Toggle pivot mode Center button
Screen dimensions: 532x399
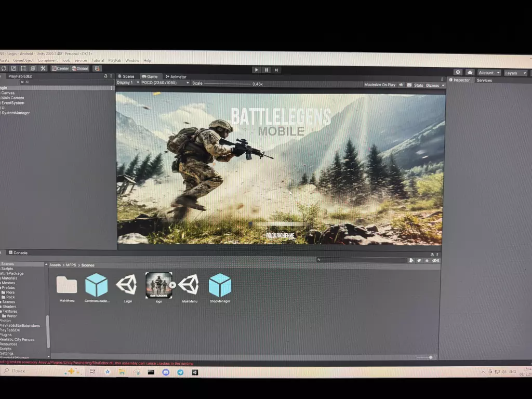[60, 68]
